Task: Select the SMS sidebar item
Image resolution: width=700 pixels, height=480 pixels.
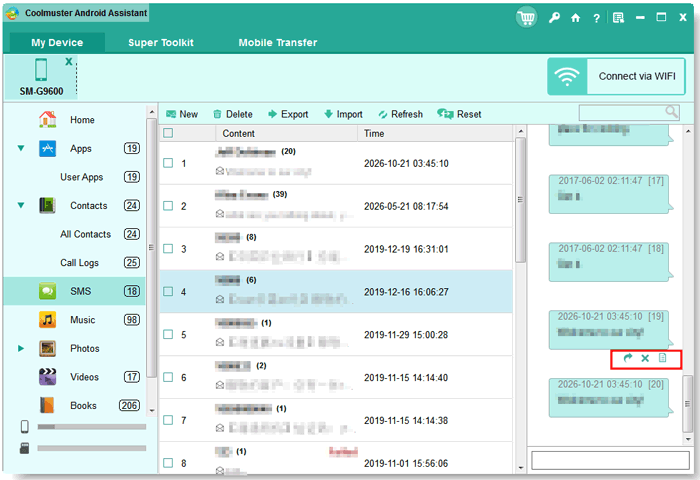Action: pos(74,291)
